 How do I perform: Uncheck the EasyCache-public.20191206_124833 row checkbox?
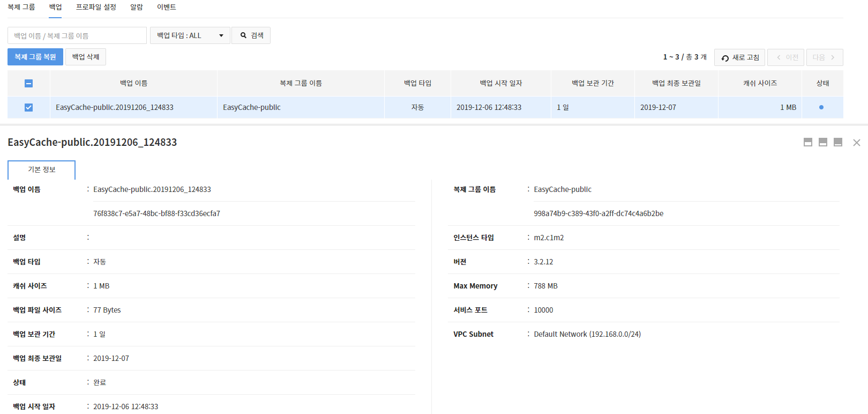point(29,107)
